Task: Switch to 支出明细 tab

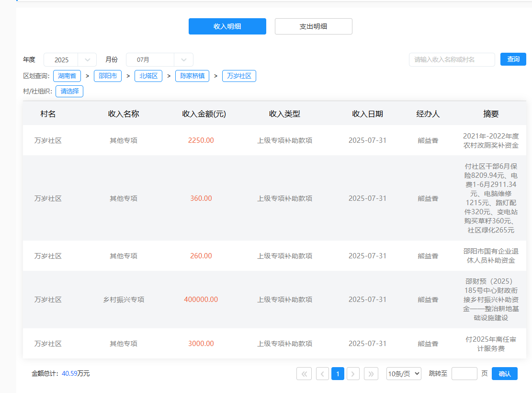Action: pyautogui.click(x=313, y=26)
